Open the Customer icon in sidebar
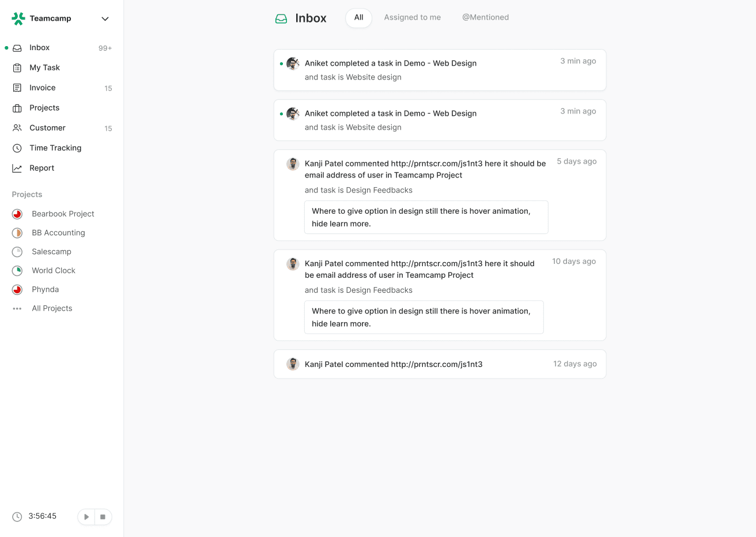The image size is (756, 537). (x=17, y=127)
